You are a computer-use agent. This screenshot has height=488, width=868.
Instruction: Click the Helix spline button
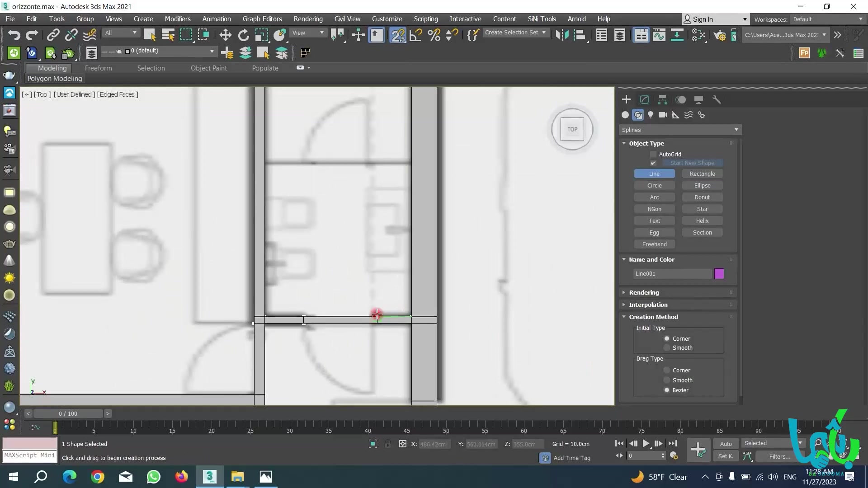(x=702, y=221)
